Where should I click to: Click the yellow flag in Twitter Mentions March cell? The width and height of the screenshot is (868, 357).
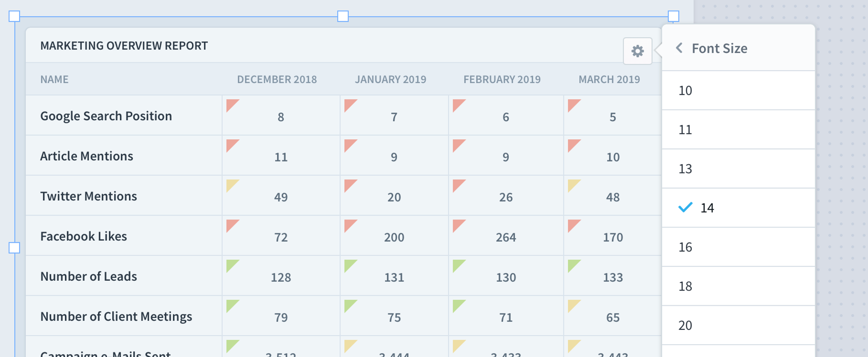pyautogui.click(x=573, y=185)
